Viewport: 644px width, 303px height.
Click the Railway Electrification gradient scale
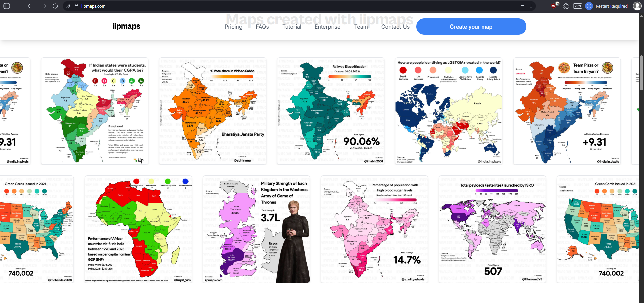point(350,77)
